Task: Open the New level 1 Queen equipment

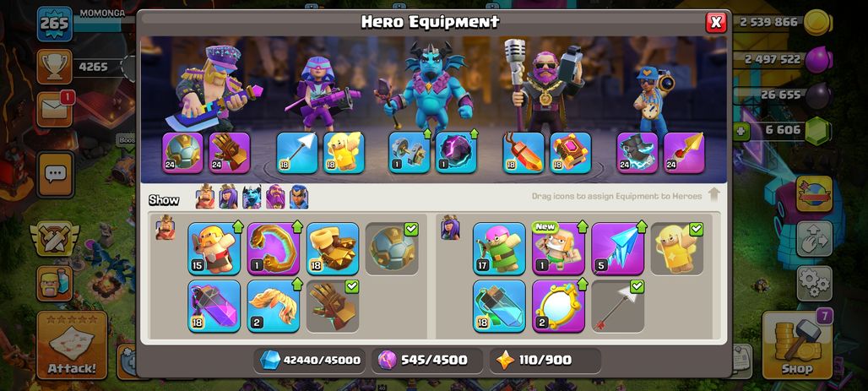Action: click(559, 248)
